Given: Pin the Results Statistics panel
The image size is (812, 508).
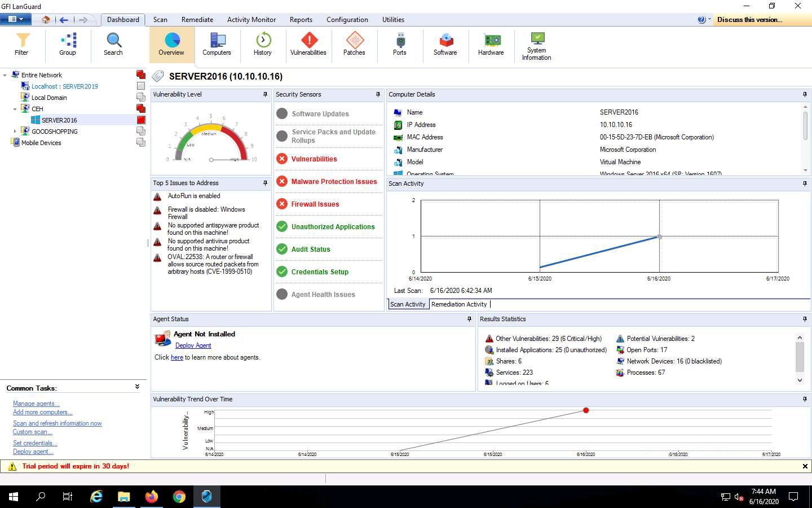Looking at the screenshot, I should click(x=805, y=319).
